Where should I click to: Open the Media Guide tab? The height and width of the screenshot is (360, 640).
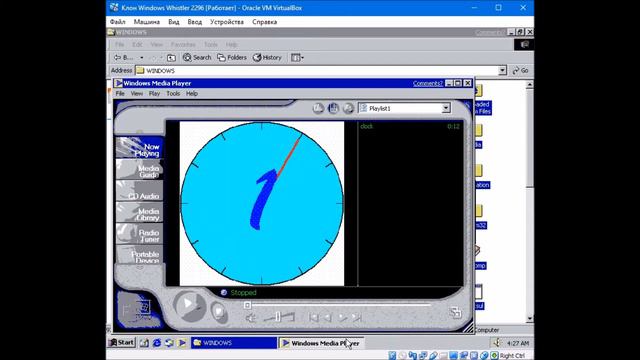click(x=140, y=169)
